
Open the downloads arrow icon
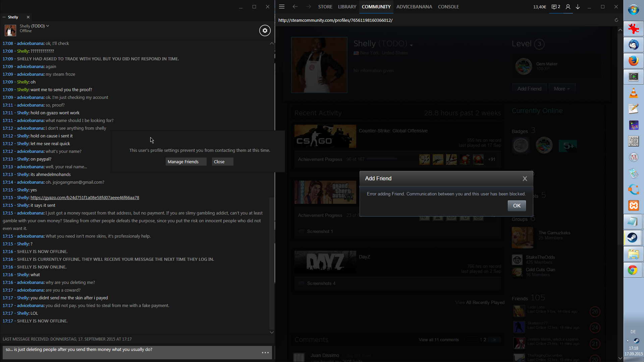click(x=578, y=7)
